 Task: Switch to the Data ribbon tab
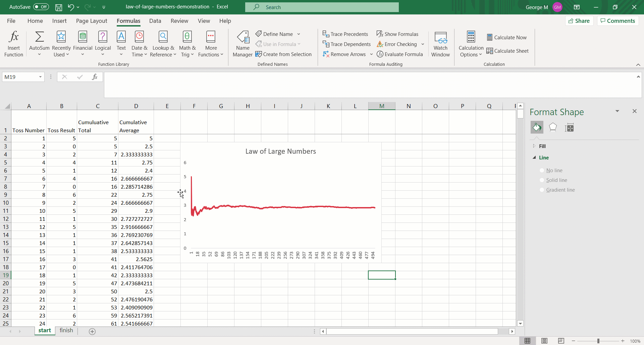pos(155,21)
